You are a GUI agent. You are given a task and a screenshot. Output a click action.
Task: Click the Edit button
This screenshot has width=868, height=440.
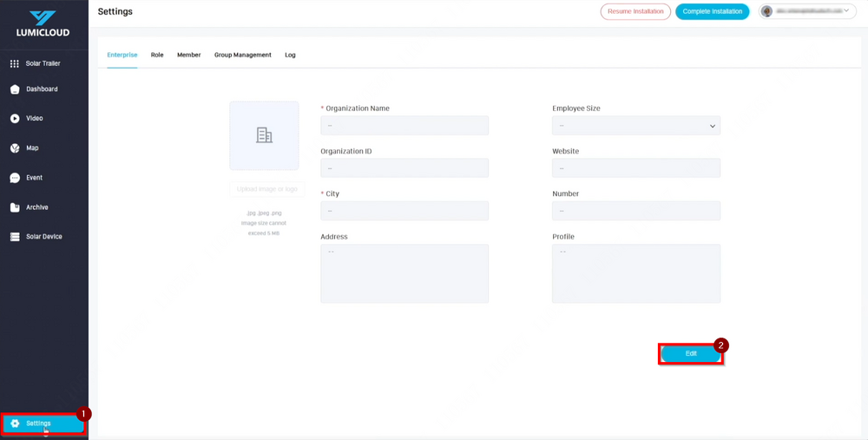[691, 354]
